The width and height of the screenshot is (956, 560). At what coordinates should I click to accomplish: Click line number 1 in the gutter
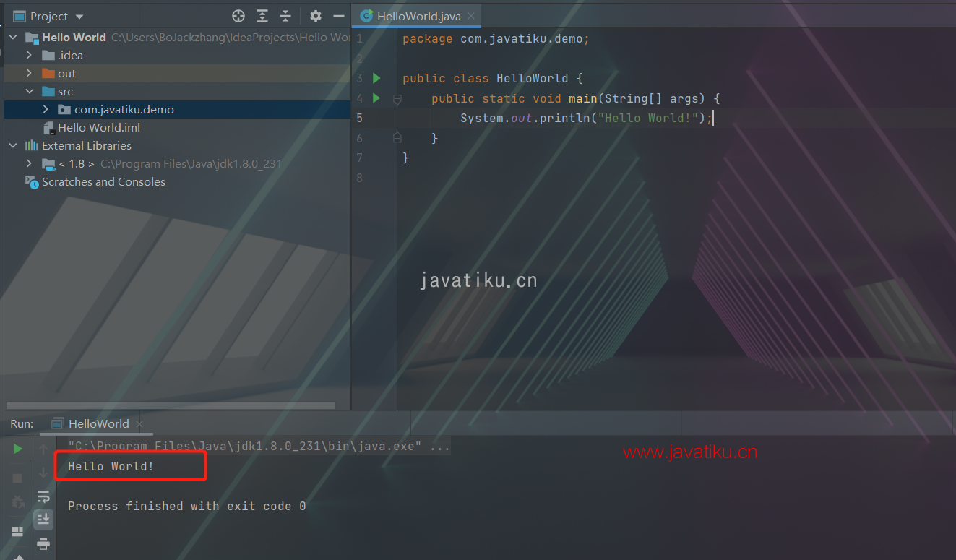point(359,38)
